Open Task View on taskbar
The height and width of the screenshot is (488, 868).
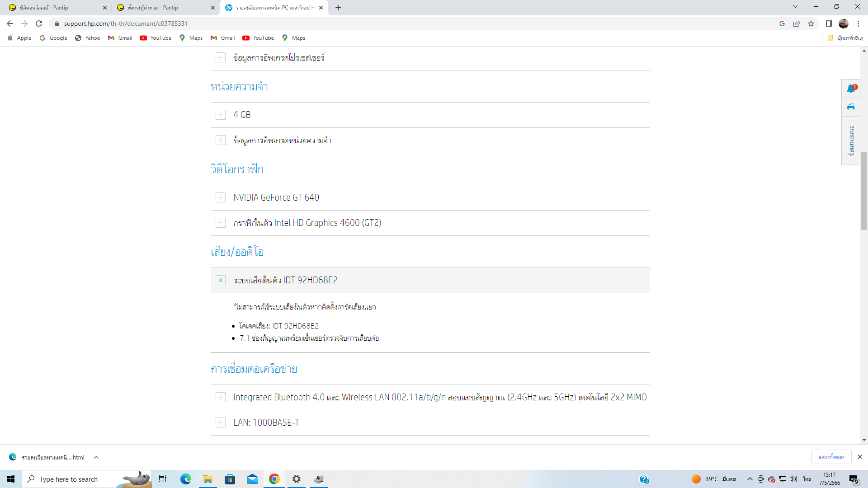tap(163, 479)
